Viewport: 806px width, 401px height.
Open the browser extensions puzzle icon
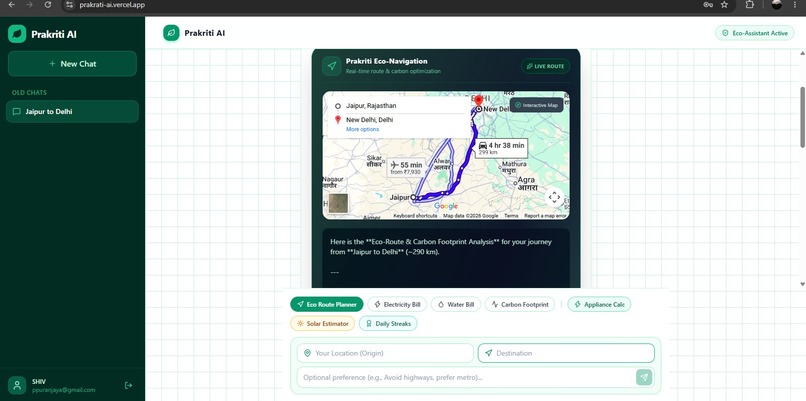click(x=749, y=5)
